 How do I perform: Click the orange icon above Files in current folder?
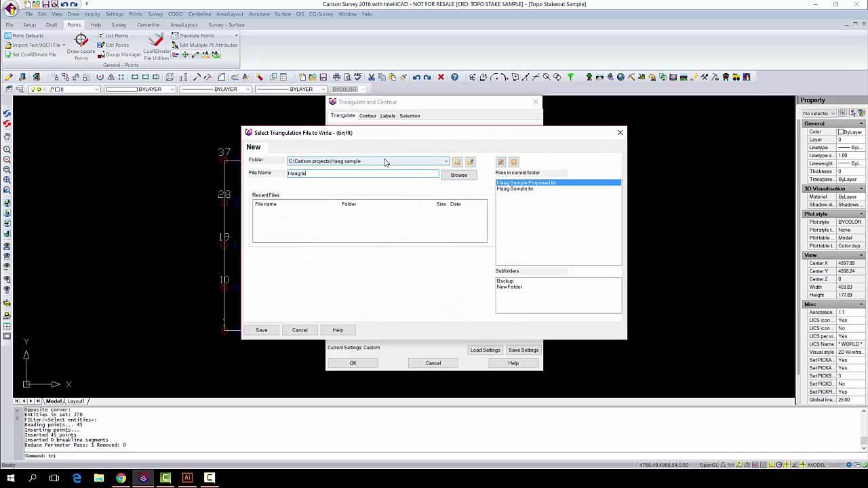point(513,162)
